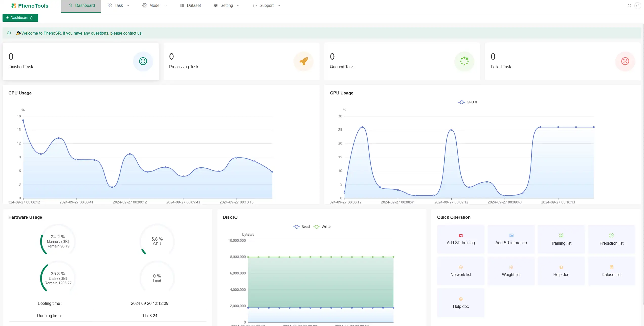The image size is (644, 326).
Task: Select the green Dashboard page tab
Action: click(20, 18)
